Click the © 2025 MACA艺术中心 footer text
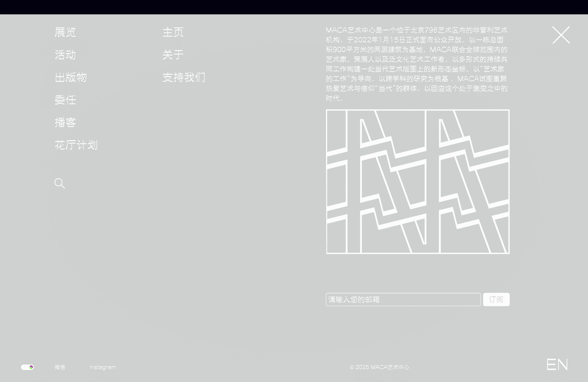The width and height of the screenshot is (588, 382). (x=379, y=367)
